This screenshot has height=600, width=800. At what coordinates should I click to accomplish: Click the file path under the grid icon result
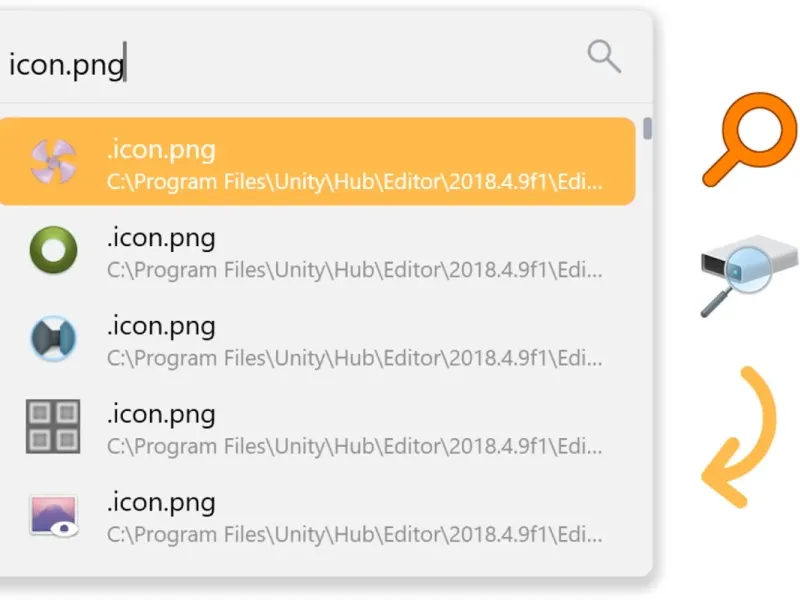coord(355,447)
